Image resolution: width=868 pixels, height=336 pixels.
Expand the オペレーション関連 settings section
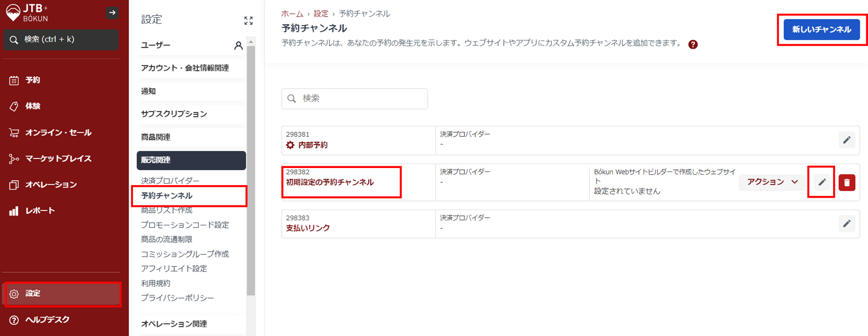tap(191, 324)
